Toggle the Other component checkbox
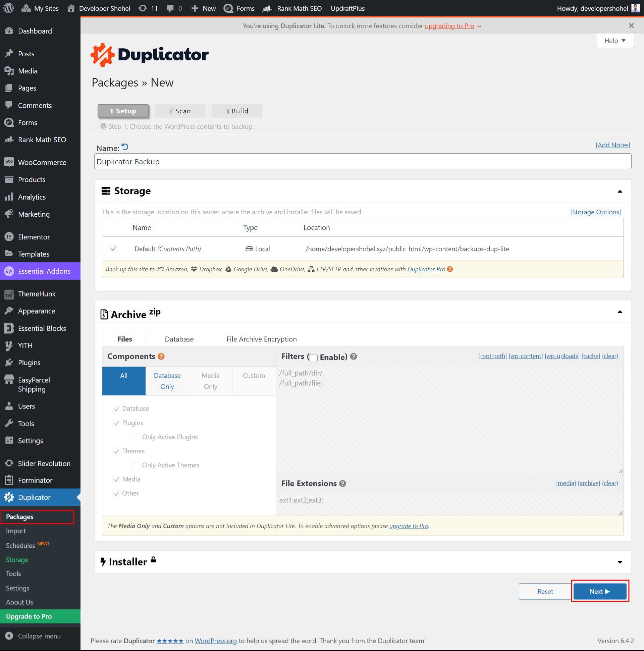This screenshot has width=644, height=651. (116, 493)
